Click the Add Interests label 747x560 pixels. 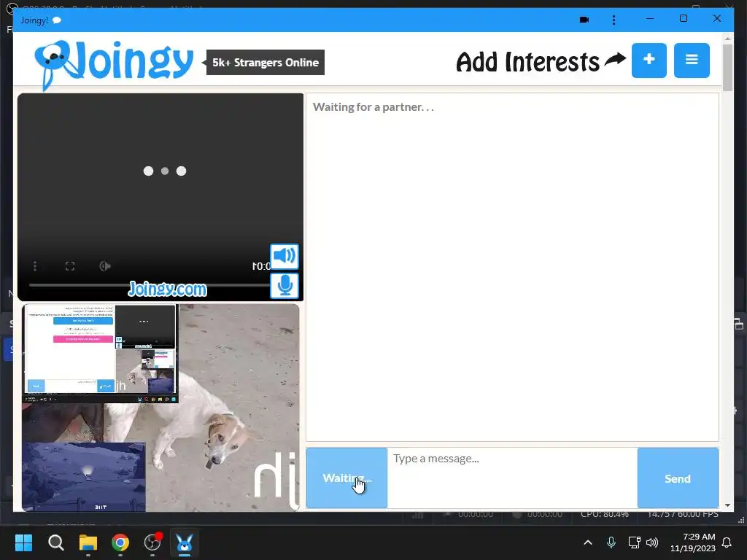(x=527, y=62)
